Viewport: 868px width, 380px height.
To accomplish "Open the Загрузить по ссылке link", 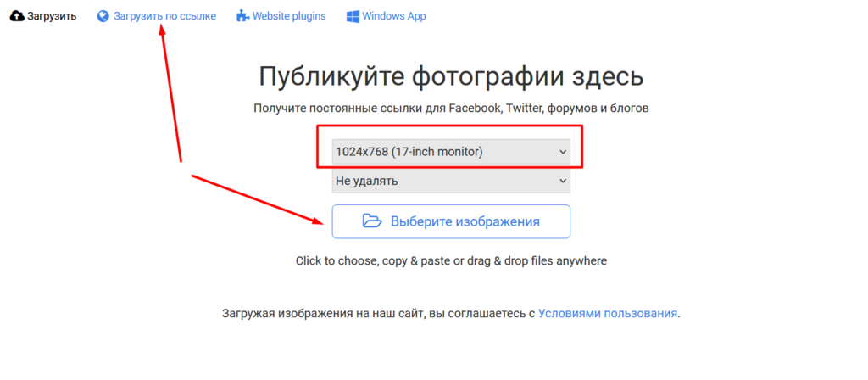I will coord(164,16).
